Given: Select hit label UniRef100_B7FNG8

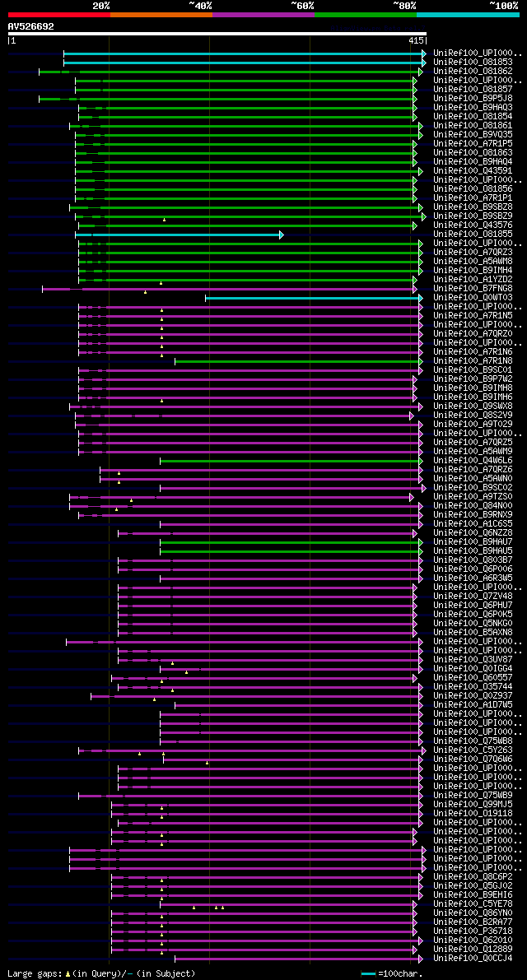Looking at the screenshot, I should (473, 289).
